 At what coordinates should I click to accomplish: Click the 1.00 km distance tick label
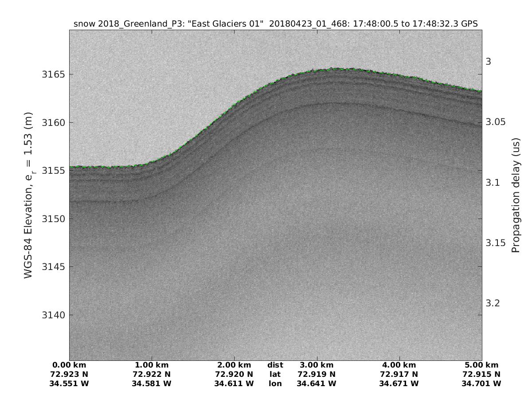(x=152, y=365)
